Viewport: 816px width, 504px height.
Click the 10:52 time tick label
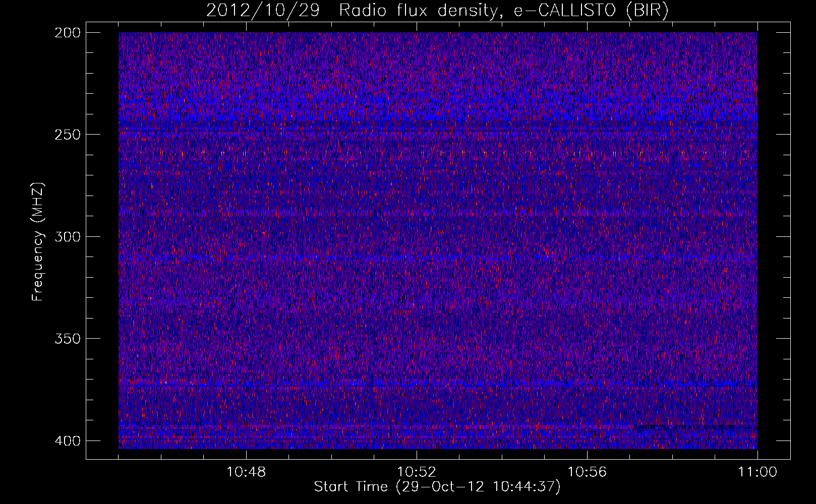pyautogui.click(x=417, y=472)
